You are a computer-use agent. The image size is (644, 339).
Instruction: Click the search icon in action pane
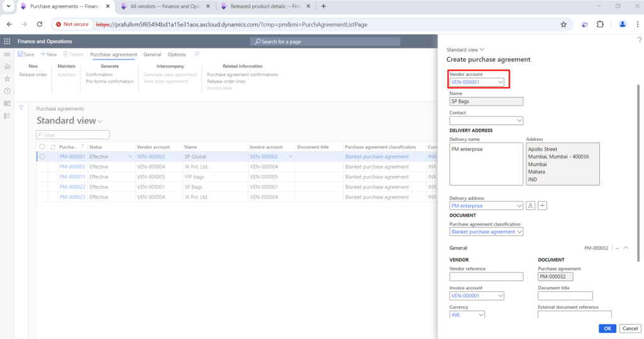click(197, 54)
